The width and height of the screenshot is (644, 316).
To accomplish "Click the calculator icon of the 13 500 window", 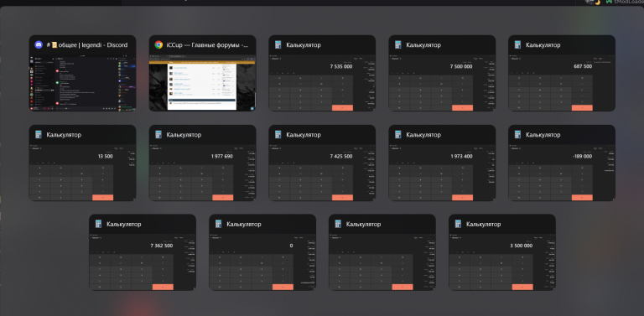I will click(39, 135).
